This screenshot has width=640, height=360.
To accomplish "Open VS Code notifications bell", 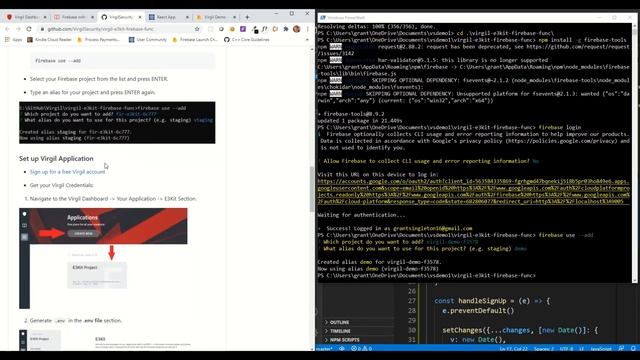I will point(633,349).
